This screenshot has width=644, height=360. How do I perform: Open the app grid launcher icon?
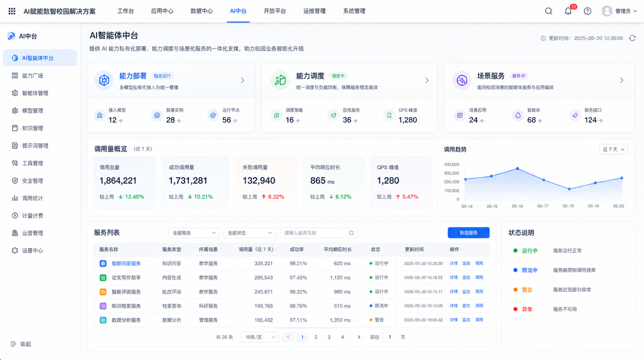click(x=12, y=11)
